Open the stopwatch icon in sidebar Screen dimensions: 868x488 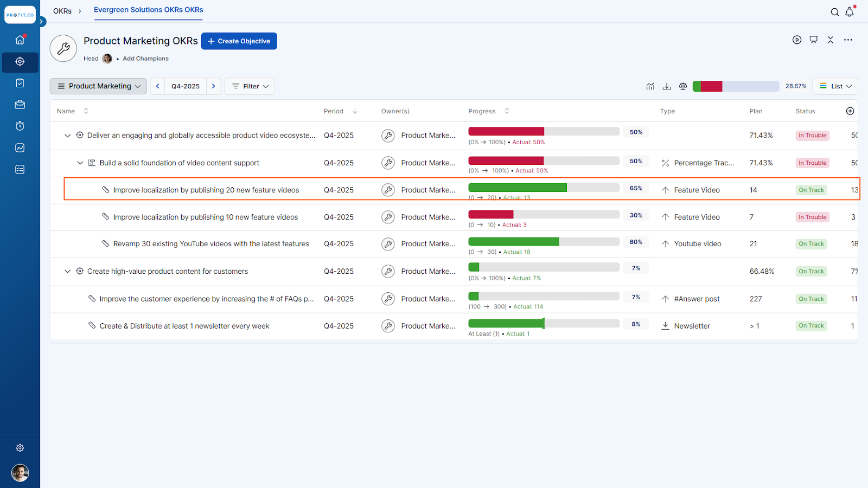[x=20, y=126]
